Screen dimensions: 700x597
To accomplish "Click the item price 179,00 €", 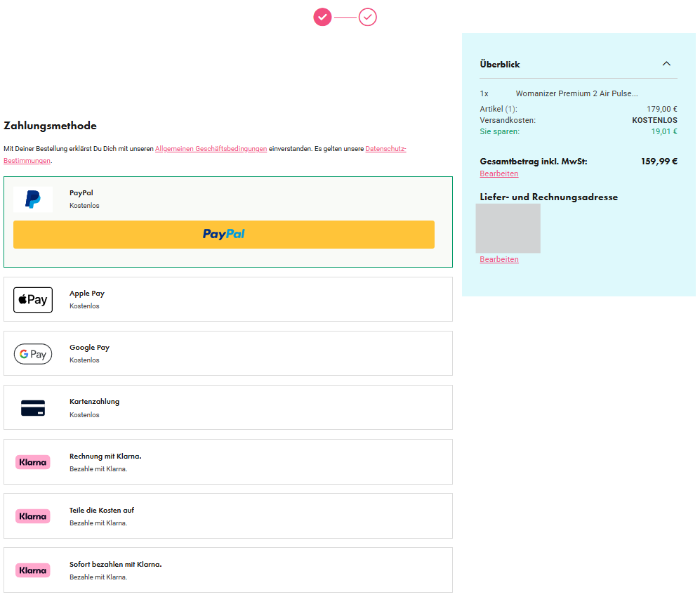I will 661,109.
